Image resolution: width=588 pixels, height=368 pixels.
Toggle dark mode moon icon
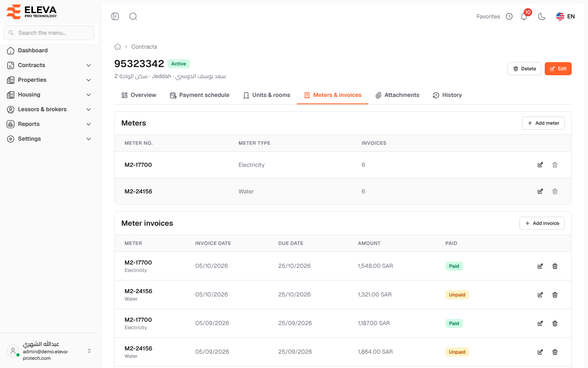(x=542, y=16)
